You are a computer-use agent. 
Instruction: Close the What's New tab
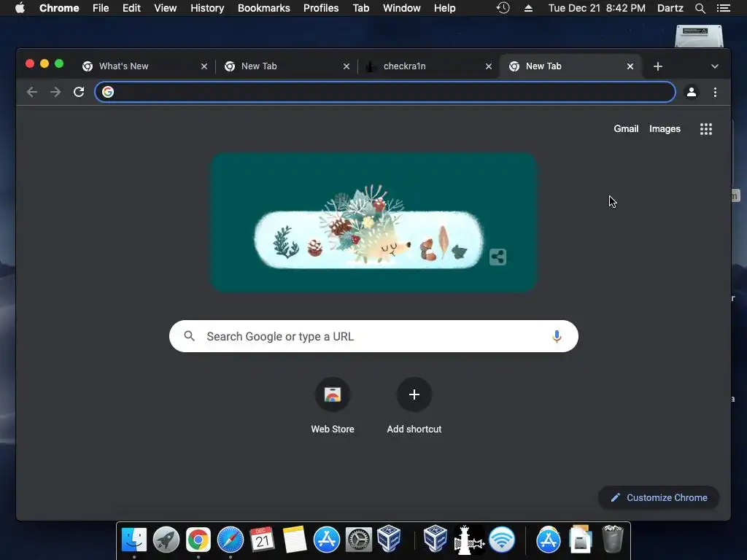tap(204, 66)
